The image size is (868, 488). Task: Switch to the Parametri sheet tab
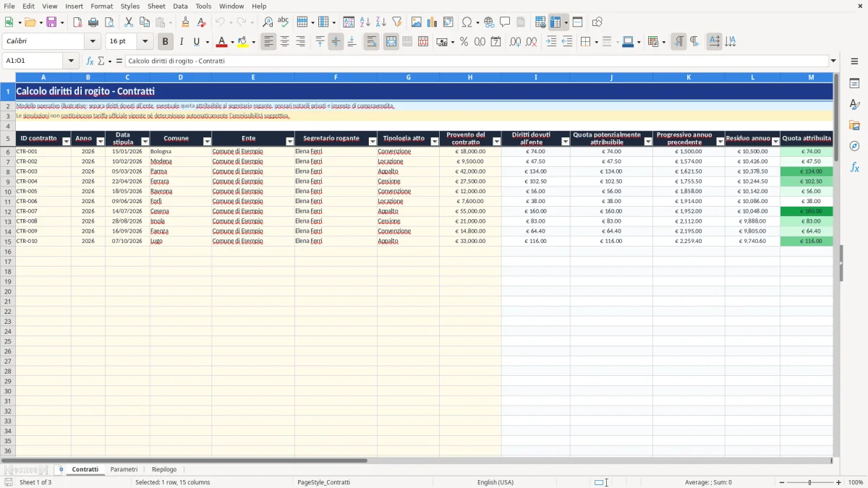124,469
